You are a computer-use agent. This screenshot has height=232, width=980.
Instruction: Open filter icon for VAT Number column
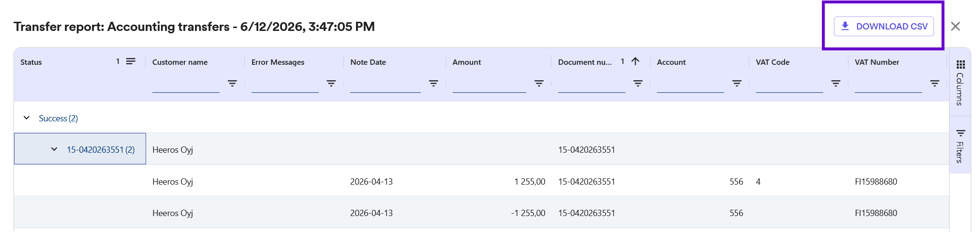935,83
